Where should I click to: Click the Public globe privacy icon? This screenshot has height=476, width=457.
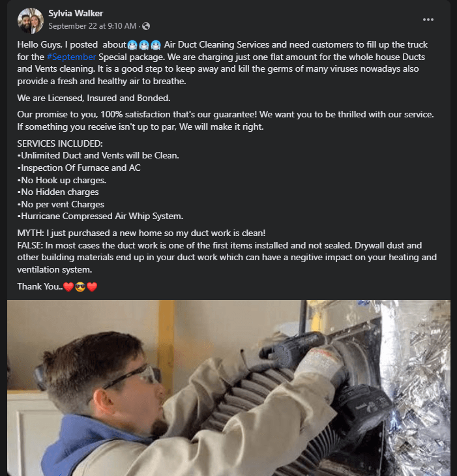click(146, 26)
